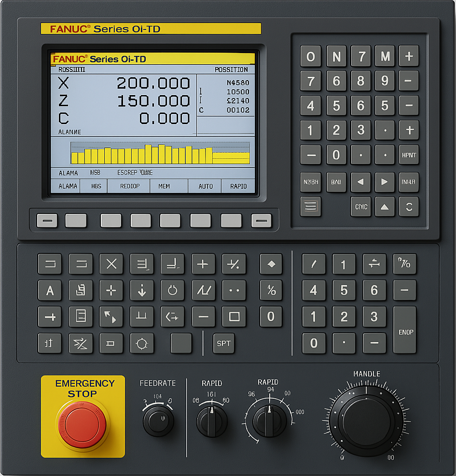
Task: Click the large MANDLE handwheel dial
Action: point(367,422)
